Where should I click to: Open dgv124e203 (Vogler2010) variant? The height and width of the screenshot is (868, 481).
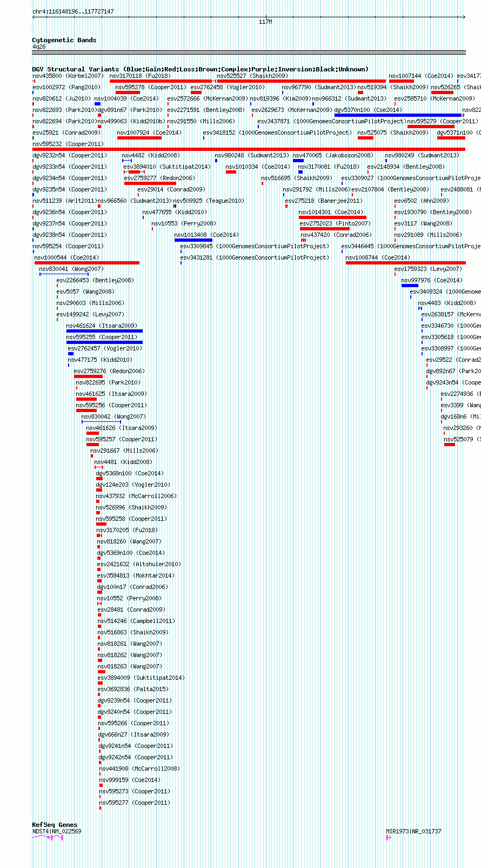coord(133,485)
